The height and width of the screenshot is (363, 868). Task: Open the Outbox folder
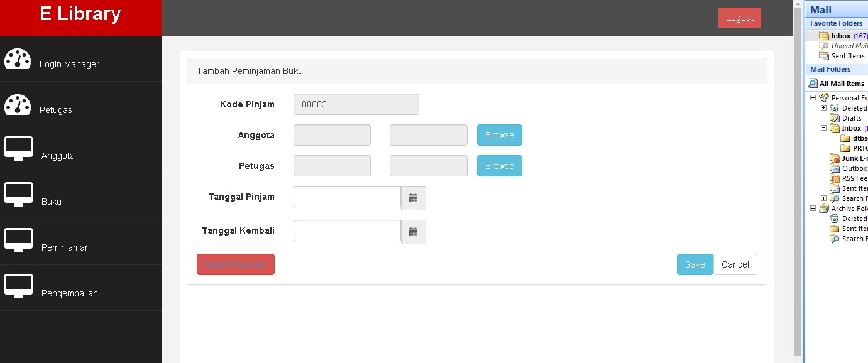[849, 168]
